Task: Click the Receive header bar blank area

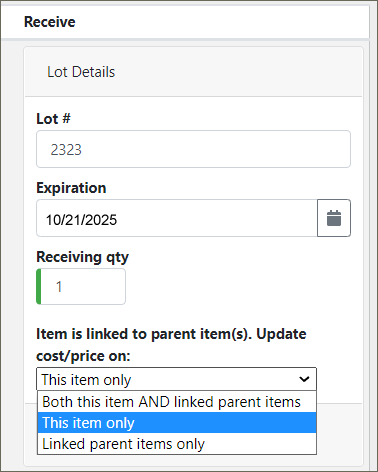Action: [220, 22]
